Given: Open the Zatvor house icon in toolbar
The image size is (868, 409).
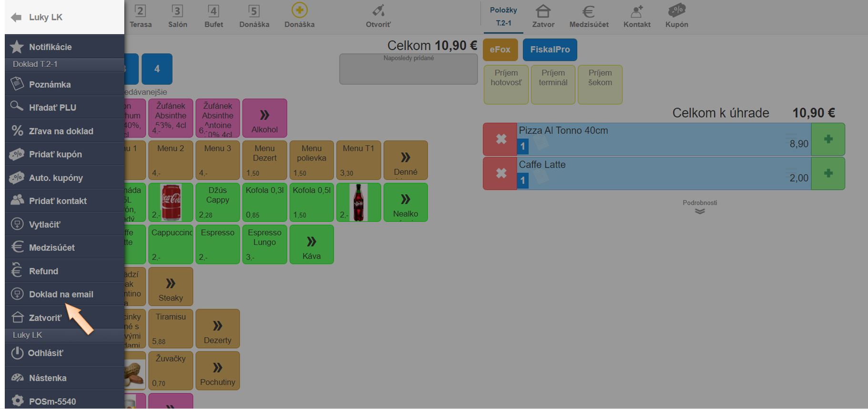Looking at the screenshot, I should 543,11.
